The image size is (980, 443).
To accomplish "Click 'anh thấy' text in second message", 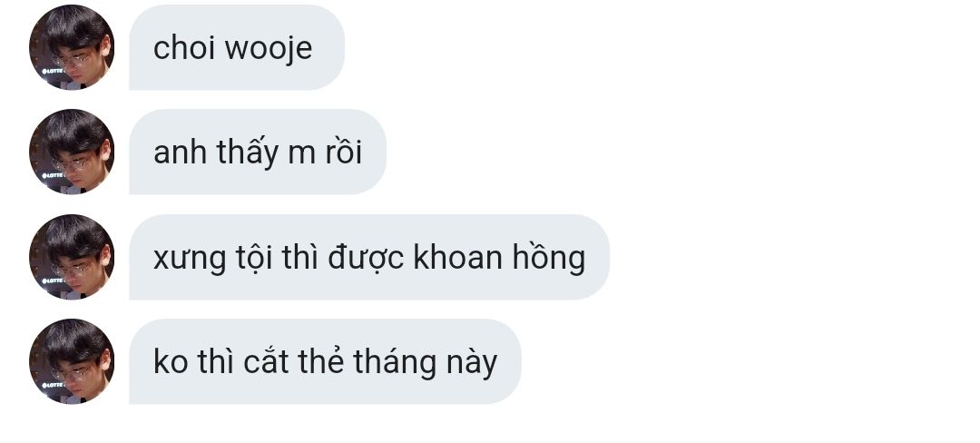I will (216, 153).
